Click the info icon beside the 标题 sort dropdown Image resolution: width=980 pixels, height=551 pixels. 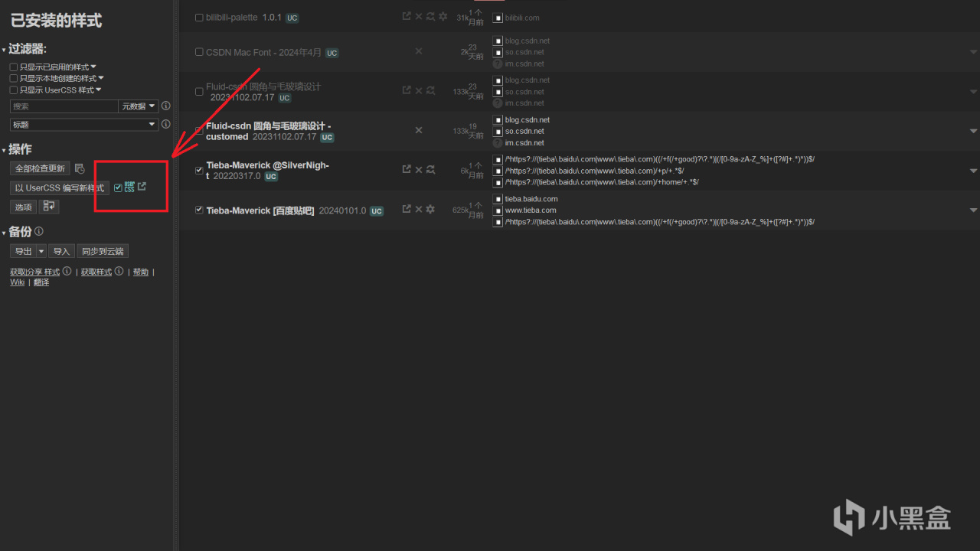[x=166, y=124]
